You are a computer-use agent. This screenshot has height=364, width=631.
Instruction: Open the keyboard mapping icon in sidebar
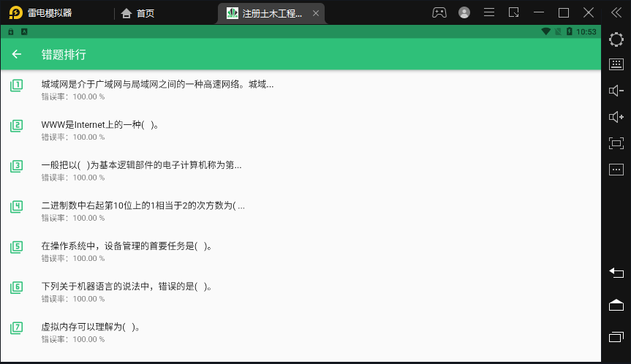click(x=616, y=64)
